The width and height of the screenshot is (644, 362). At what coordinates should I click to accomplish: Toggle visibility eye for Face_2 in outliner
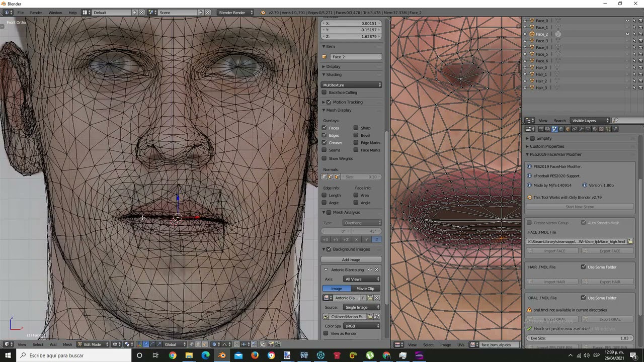(627, 34)
